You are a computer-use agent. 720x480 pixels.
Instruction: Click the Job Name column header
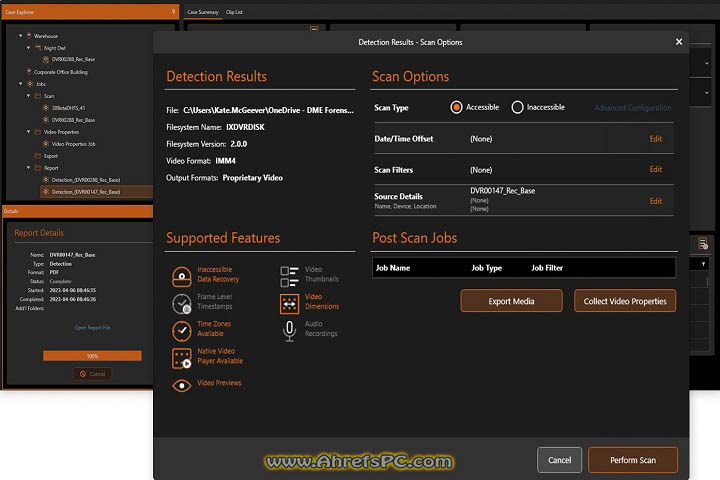393,268
